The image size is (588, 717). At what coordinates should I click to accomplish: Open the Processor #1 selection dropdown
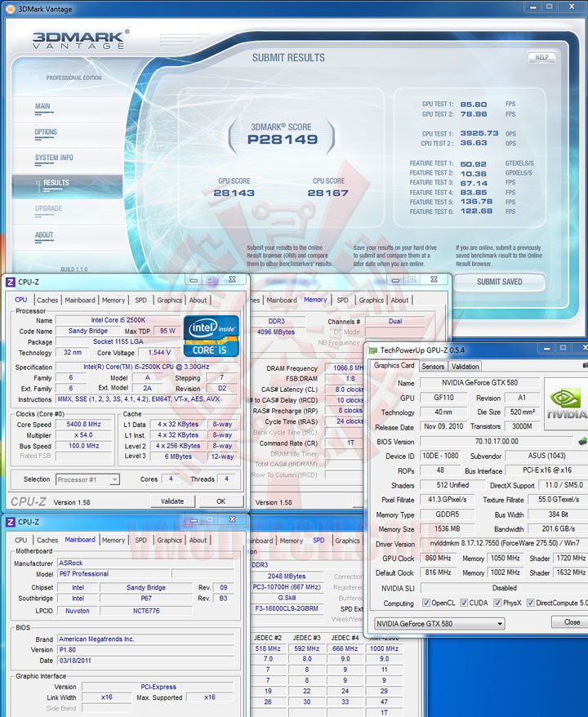(x=87, y=479)
